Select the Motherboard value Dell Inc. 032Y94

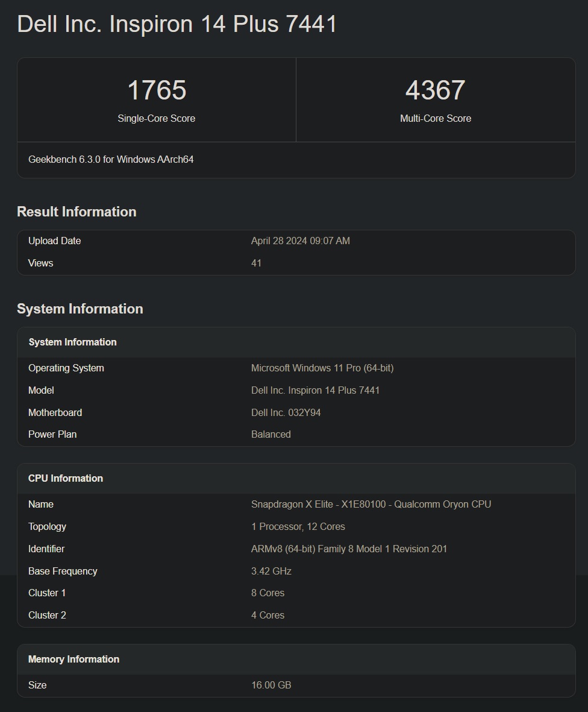coord(286,412)
